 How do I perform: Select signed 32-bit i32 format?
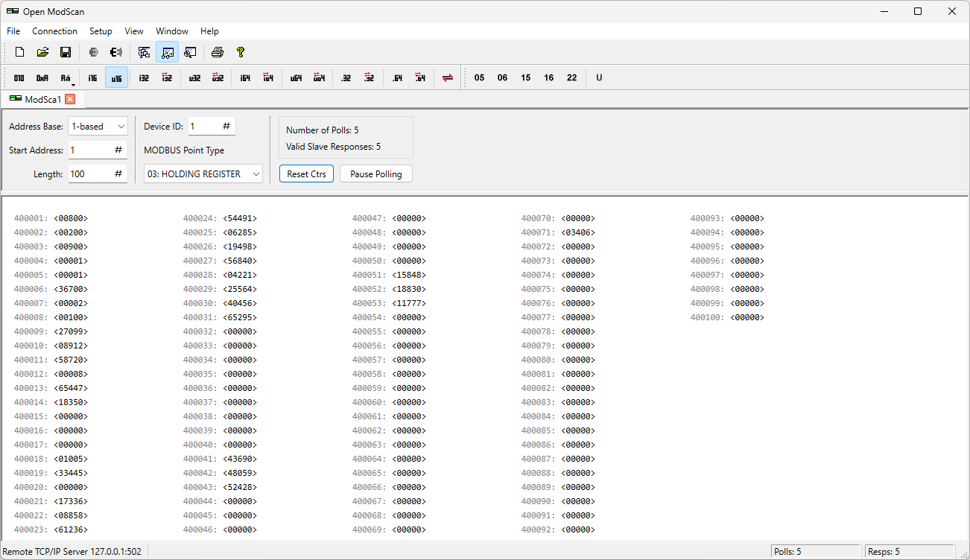point(144,77)
